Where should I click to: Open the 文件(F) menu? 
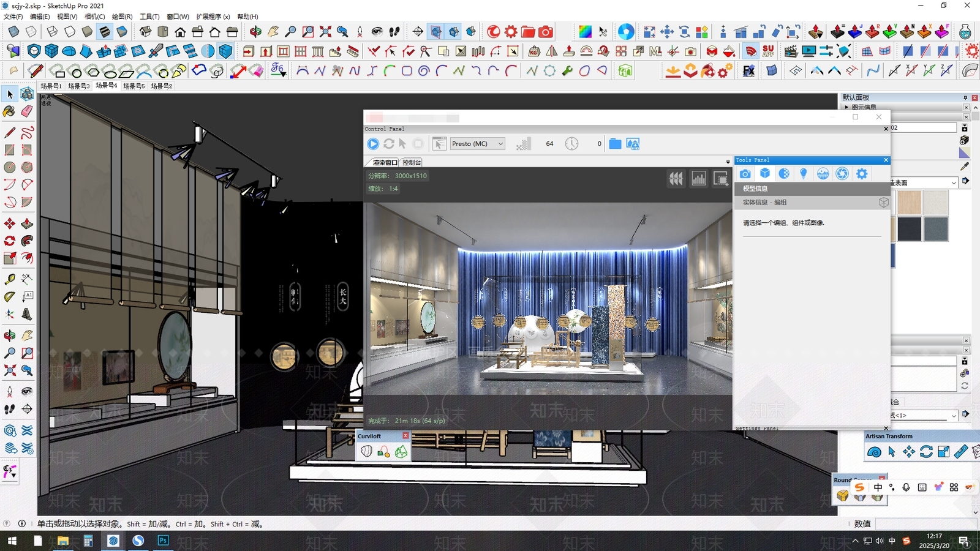click(13, 17)
